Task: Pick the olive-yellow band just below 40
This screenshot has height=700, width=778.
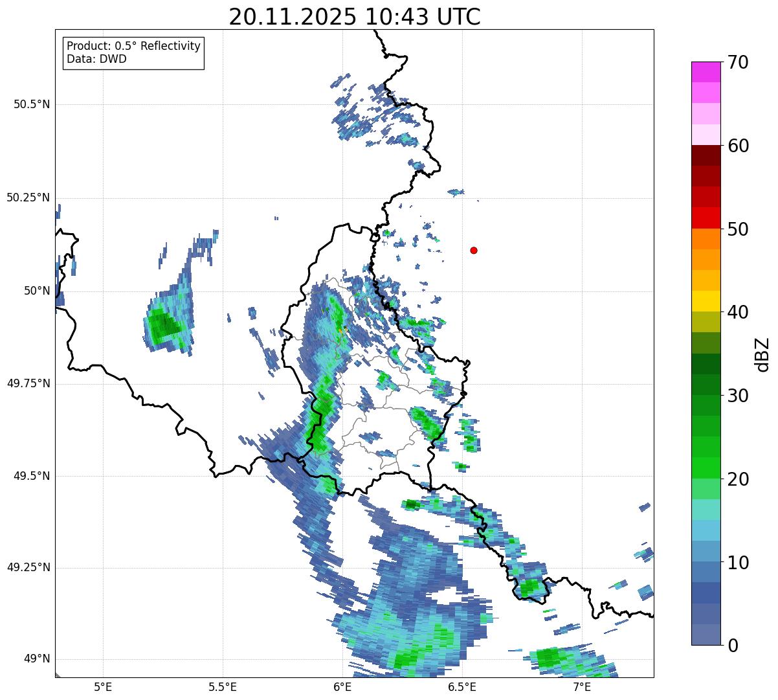Action: pyautogui.click(x=706, y=322)
